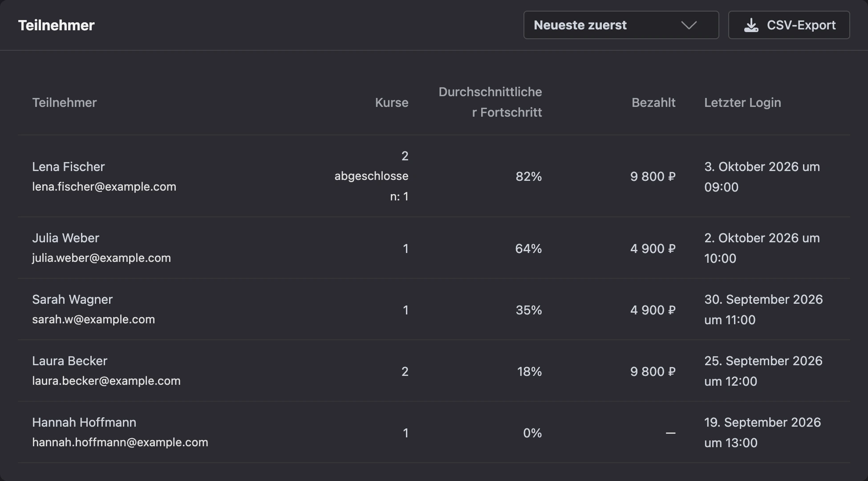The width and height of the screenshot is (868, 481).
Task: Click lena.fischer@example.com email
Action: [x=104, y=187]
